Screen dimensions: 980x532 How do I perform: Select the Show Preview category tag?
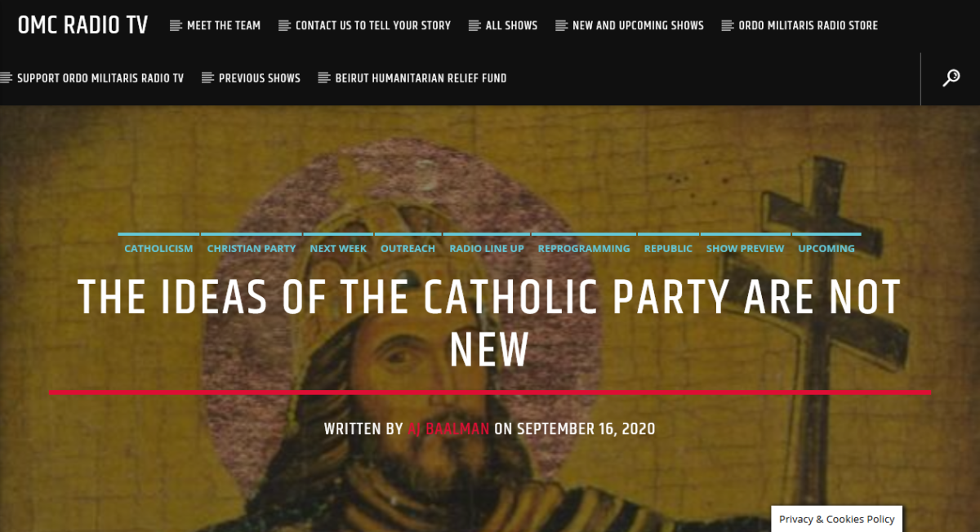point(745,248)
